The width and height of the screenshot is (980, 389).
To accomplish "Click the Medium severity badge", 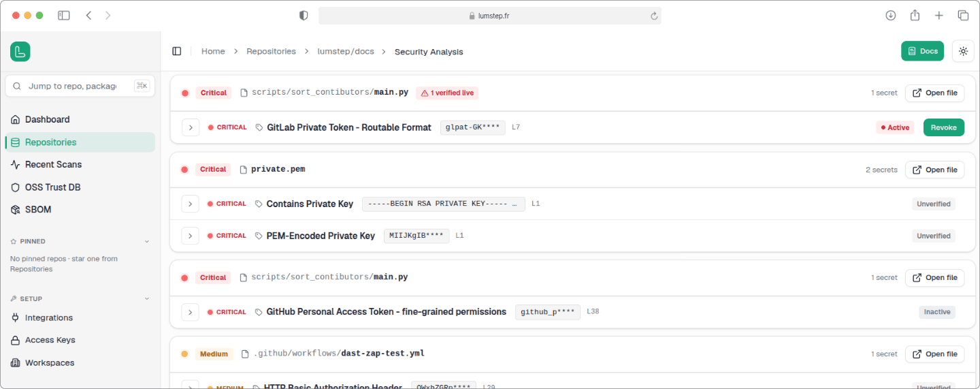I will click(214, 354).
